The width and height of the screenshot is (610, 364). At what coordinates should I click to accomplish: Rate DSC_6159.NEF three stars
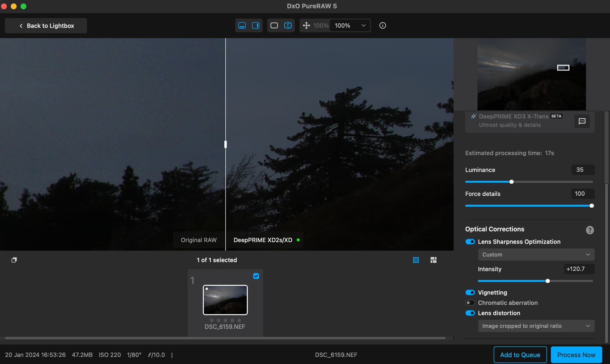(x=225, y=320)
